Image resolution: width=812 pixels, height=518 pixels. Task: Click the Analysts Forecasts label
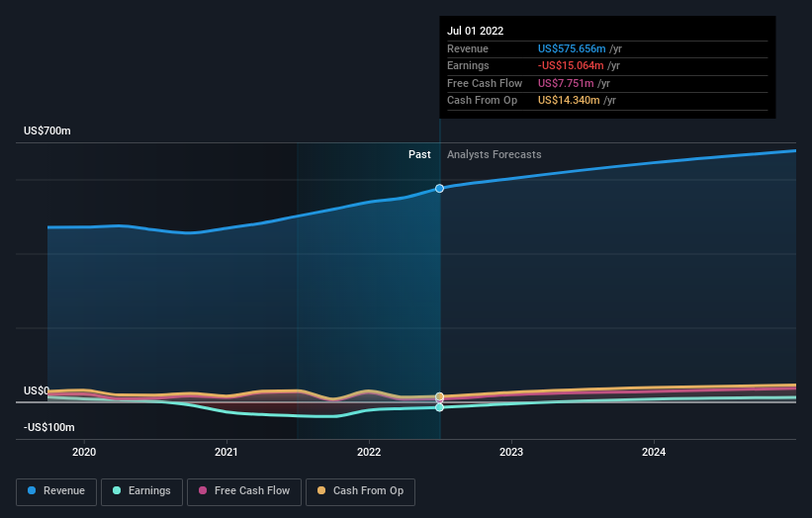(495, 154)
